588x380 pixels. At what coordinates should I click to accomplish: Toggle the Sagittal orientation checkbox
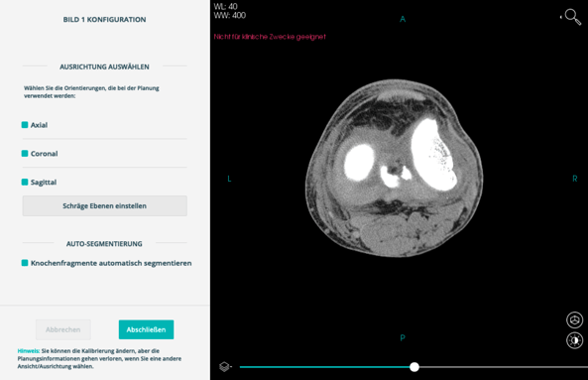coord(25,182)
